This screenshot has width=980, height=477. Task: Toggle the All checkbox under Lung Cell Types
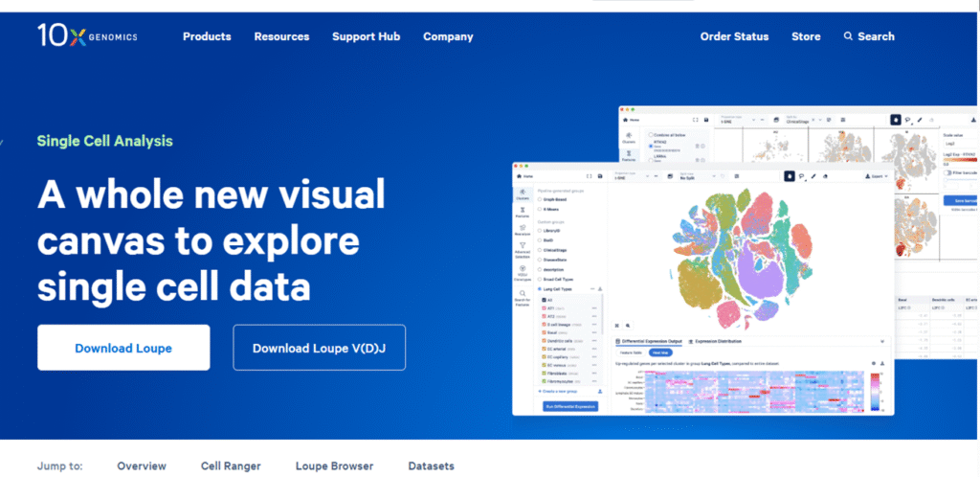[544, 299]
